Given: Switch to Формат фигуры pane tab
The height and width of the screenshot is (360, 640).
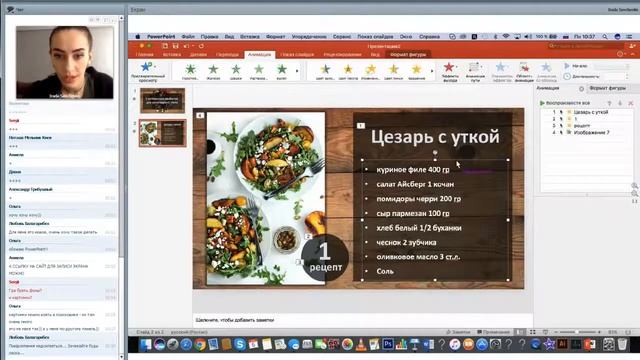Looking at the screenshot, I should (x=607, y=88).
